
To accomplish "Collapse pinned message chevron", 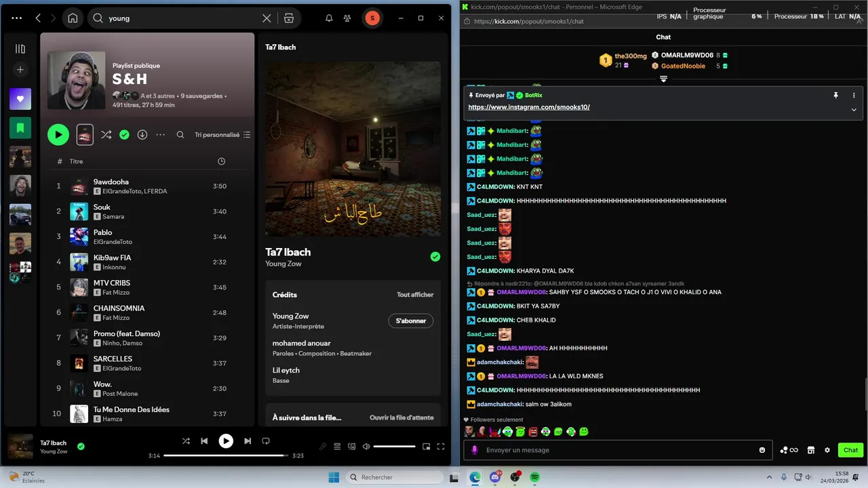I will [854, 110].
